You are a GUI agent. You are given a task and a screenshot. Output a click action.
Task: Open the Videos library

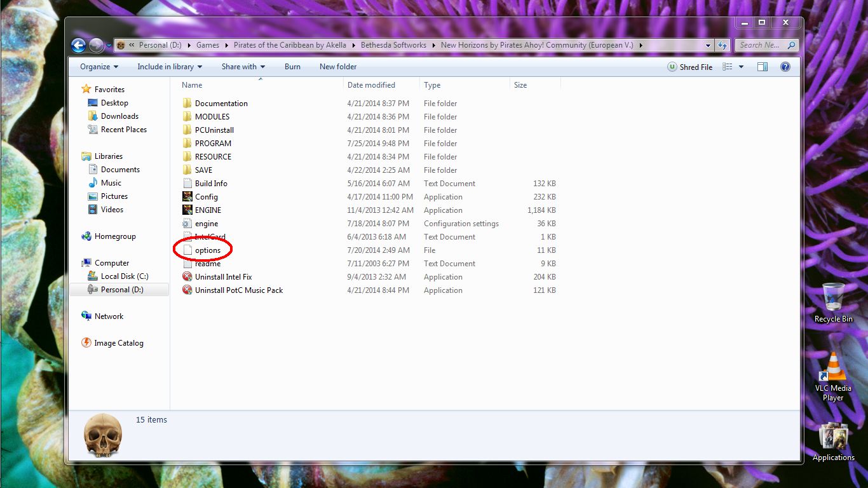pos(112,210)
